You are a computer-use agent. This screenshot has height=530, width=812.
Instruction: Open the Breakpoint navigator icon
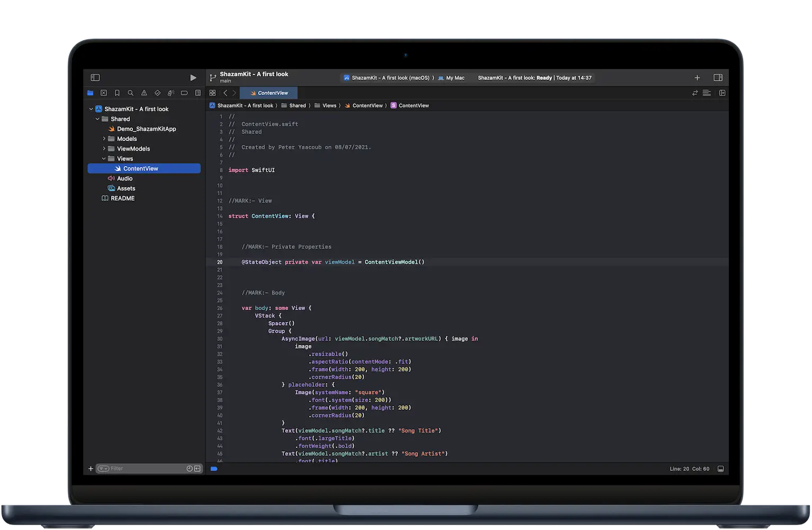[184, 93]
